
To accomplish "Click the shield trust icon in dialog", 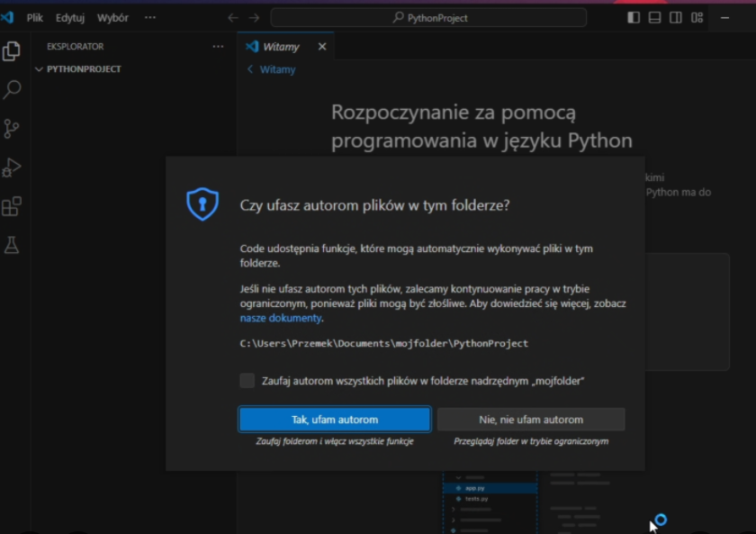I will (202, 204).
